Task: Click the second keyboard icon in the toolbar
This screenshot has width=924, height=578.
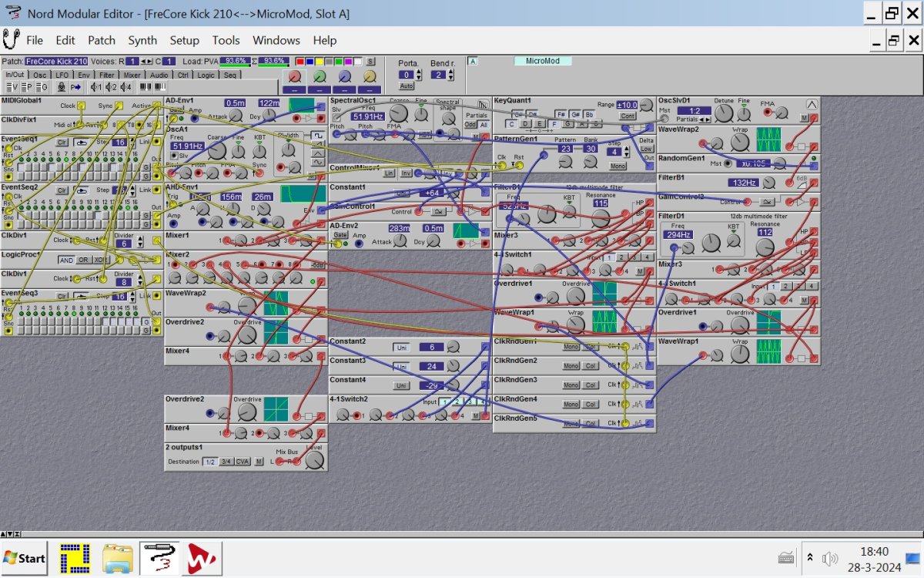Action: click(160, 87)
